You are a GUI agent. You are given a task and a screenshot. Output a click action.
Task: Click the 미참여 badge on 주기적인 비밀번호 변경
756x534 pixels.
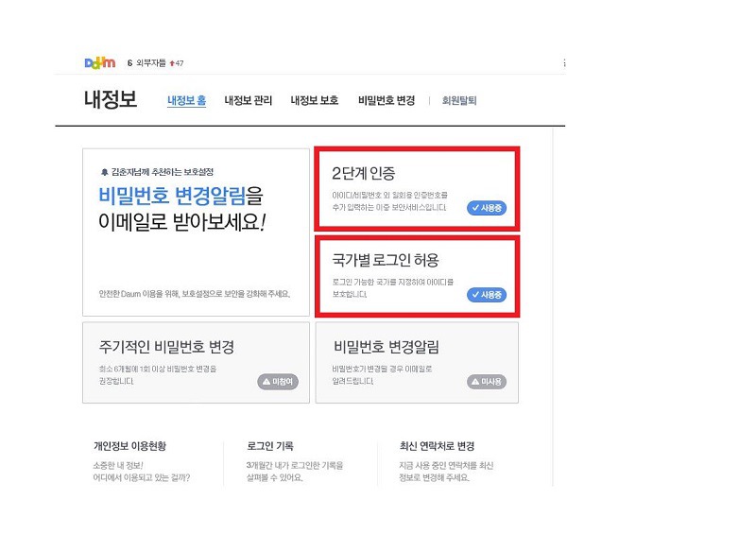278,382
